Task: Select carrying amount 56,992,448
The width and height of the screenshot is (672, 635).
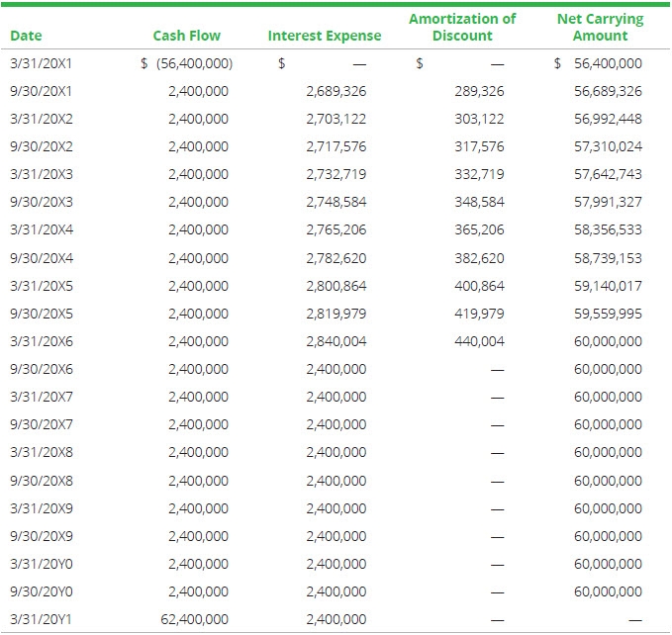Action: point(608,119)
